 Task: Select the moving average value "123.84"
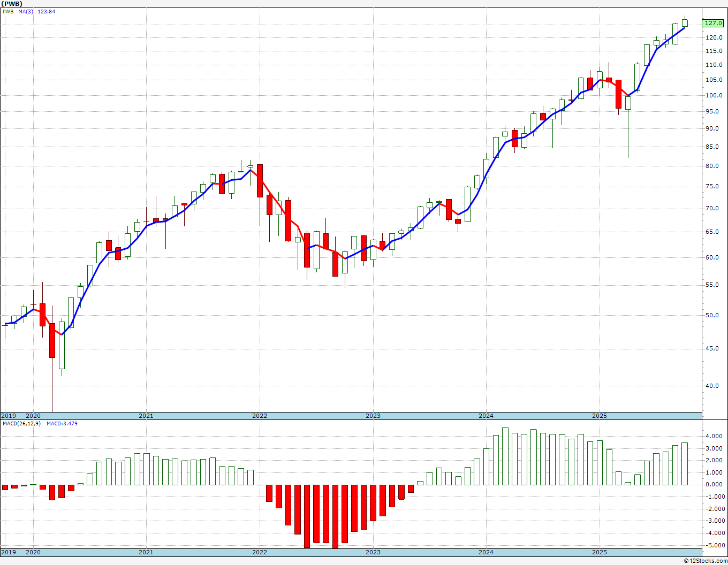47,12
